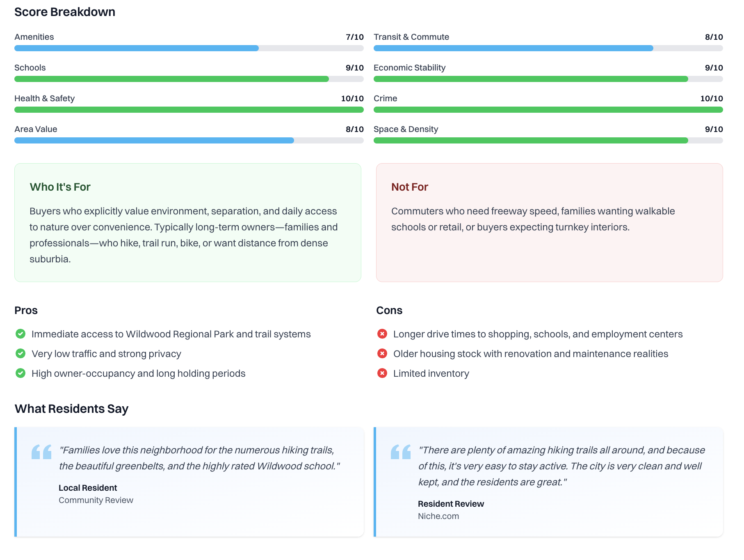The width and height of the screenshot is (744, 560).
Task: Click green check icon beside Wildwood Regional Park pro
Action: point(21,334)
